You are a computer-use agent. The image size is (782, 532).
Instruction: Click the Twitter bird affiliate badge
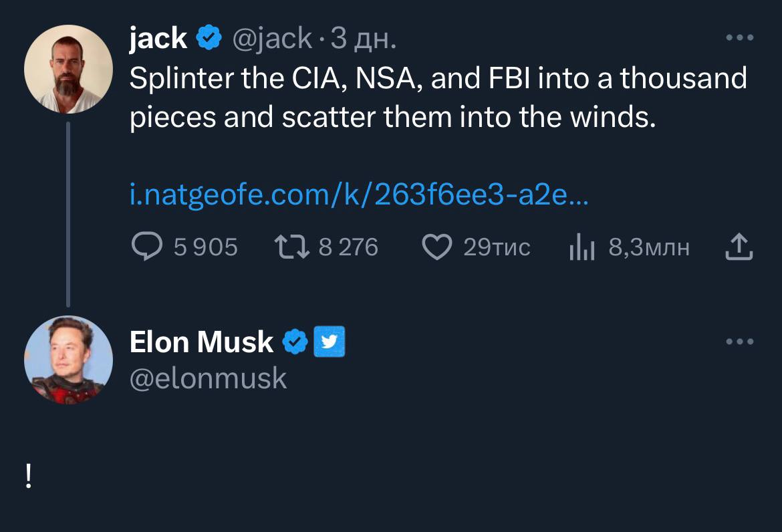click(330, 342)
